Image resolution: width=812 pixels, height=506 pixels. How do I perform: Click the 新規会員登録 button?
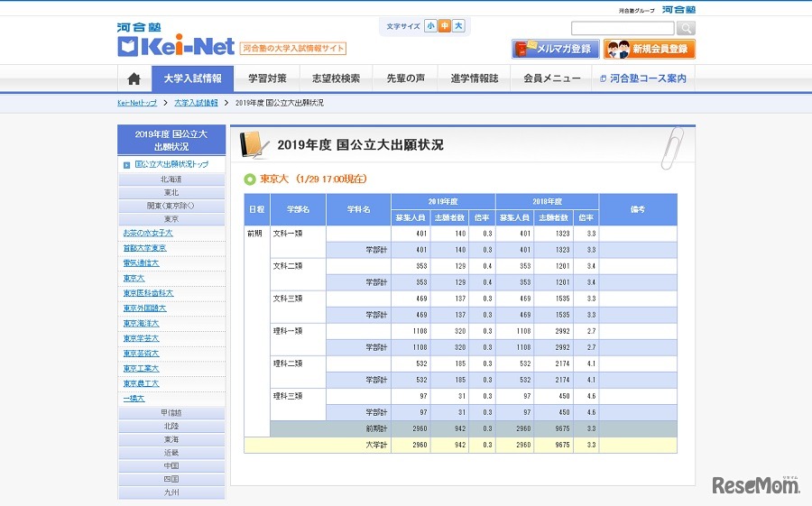pos(650,50)
